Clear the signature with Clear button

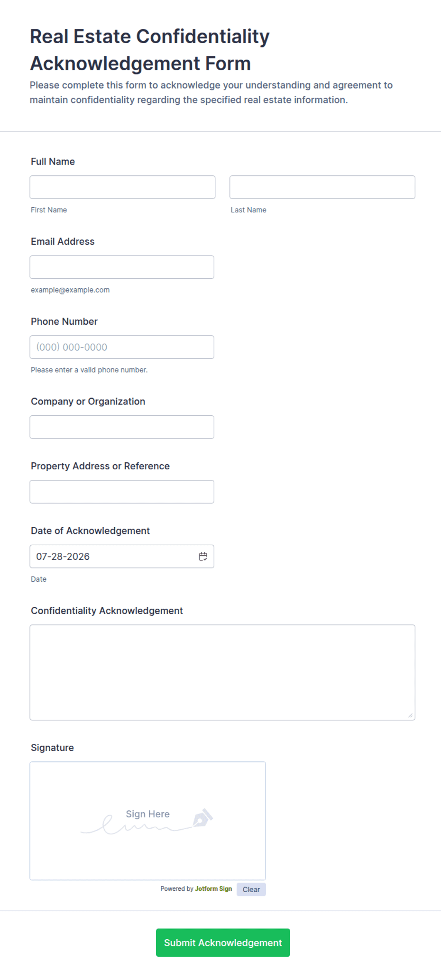coord(251,889)
